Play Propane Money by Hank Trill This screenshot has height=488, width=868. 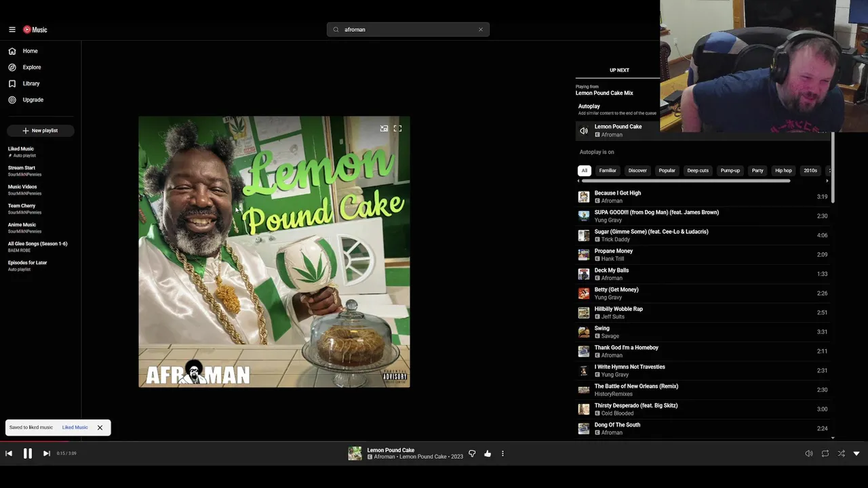pos(703,255)
